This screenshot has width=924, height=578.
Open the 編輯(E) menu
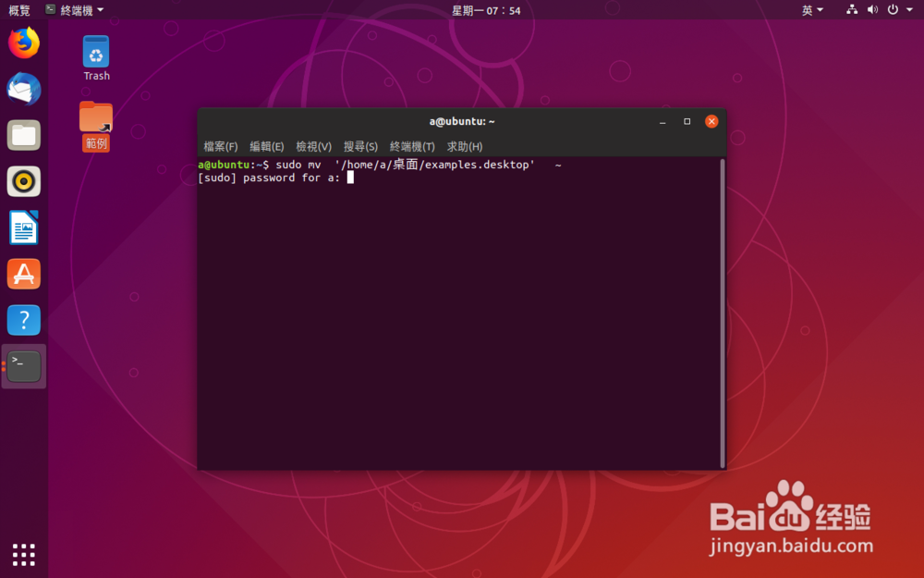click(266, 146)
